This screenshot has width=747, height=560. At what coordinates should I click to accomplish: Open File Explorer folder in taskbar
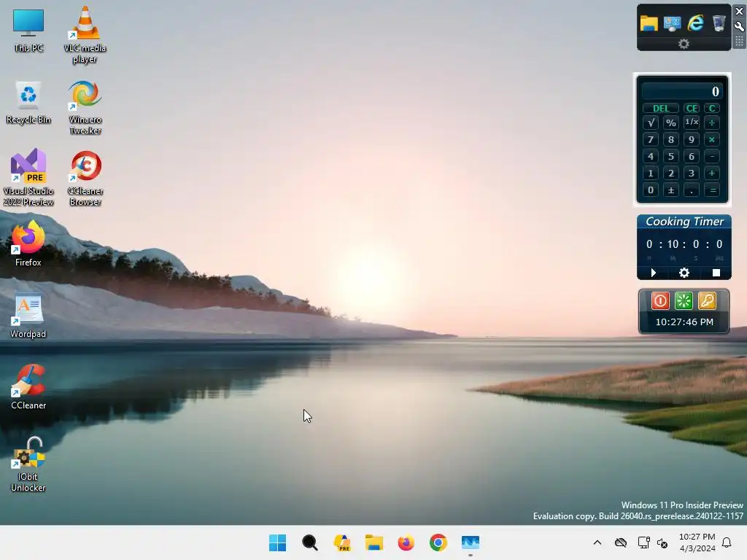tap(374, 542)
